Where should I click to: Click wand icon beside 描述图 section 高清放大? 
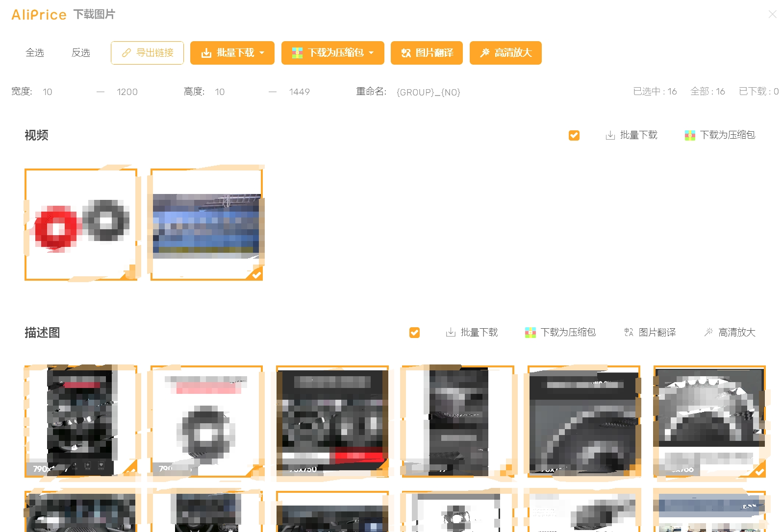point(708,333)
